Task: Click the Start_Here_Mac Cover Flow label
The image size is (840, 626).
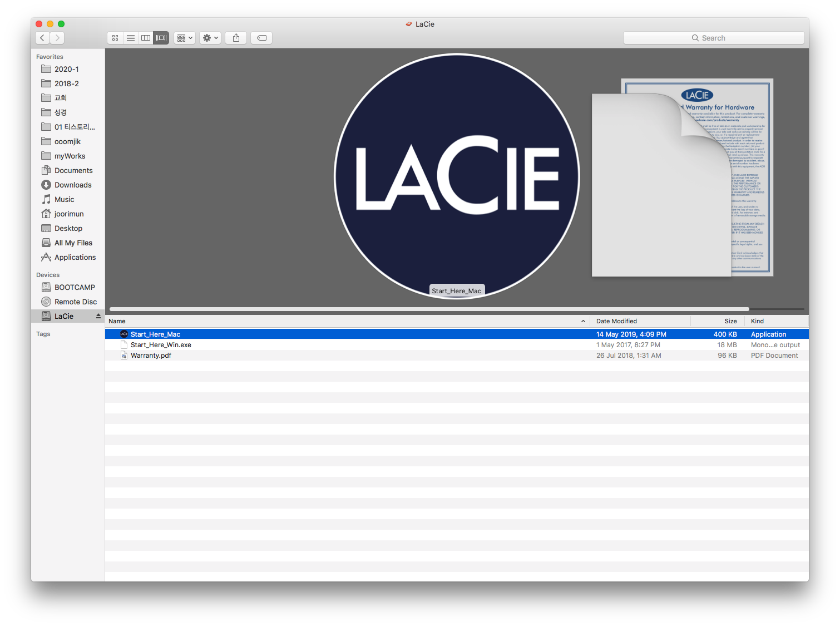Action: pyautogui.click(x=457, y=290)
